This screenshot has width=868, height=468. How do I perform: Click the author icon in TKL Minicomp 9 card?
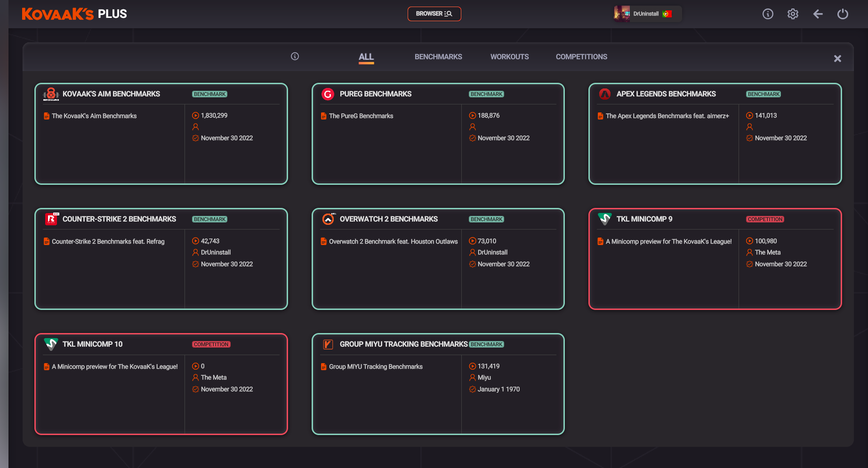click(749, 252)
